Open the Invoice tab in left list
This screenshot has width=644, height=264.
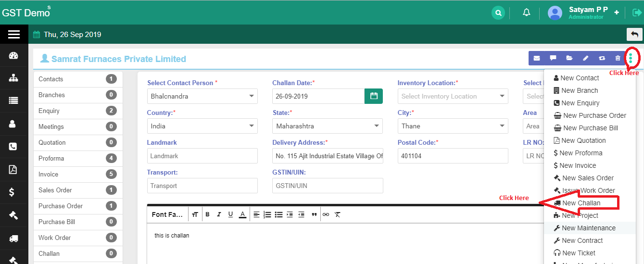78,175
